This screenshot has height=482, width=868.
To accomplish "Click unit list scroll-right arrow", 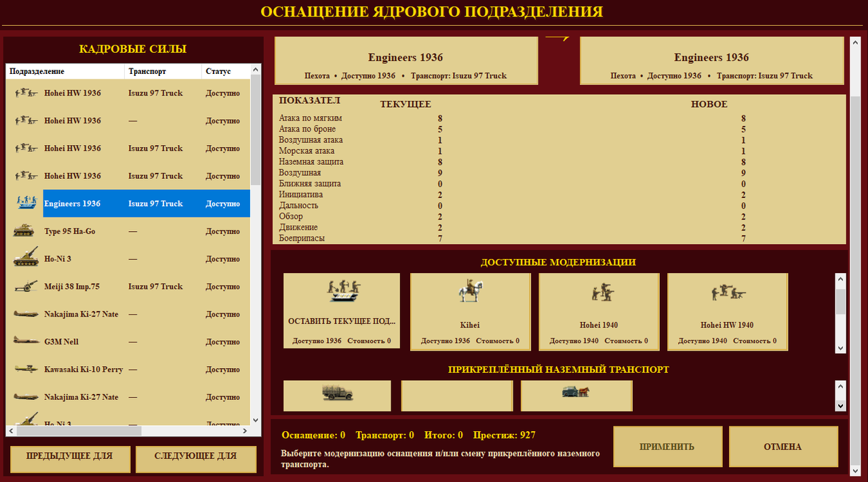I will click(x=245, y=430).
